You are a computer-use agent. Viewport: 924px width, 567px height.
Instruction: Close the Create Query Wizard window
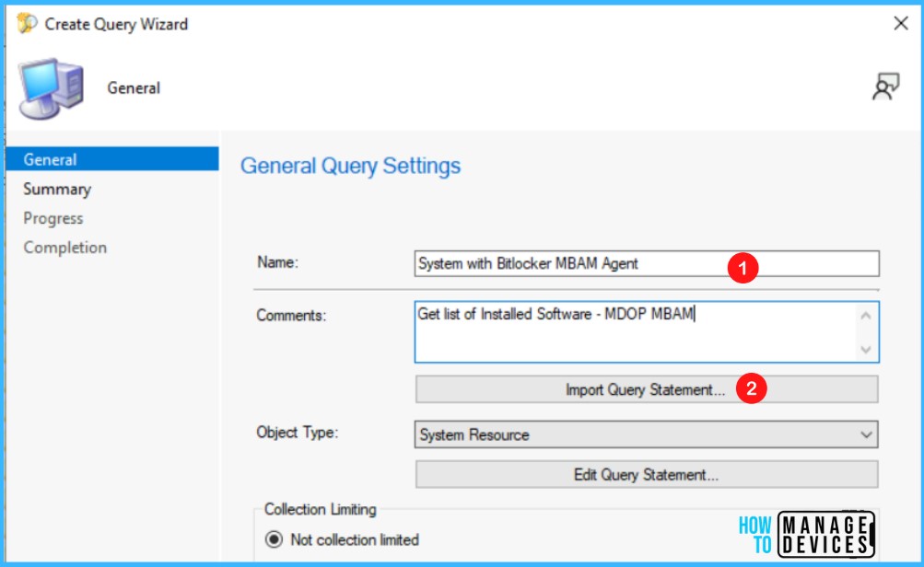tap(900, 24)
